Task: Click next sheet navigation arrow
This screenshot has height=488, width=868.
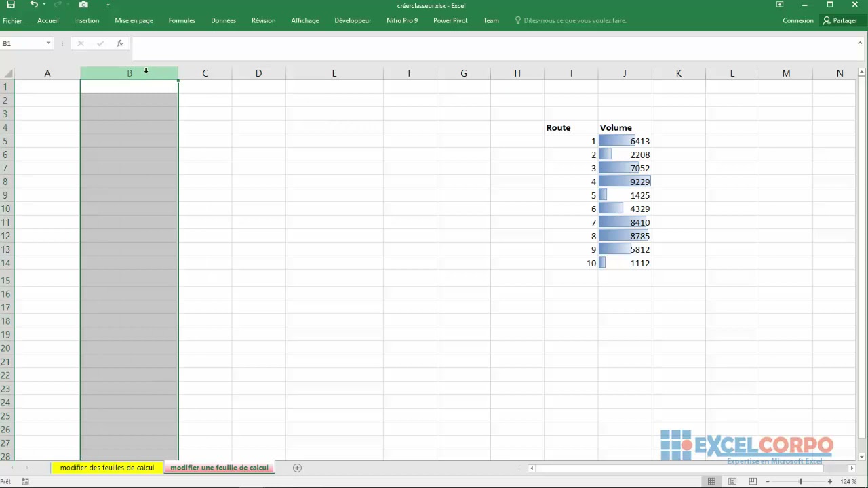Action: (27, 468)
